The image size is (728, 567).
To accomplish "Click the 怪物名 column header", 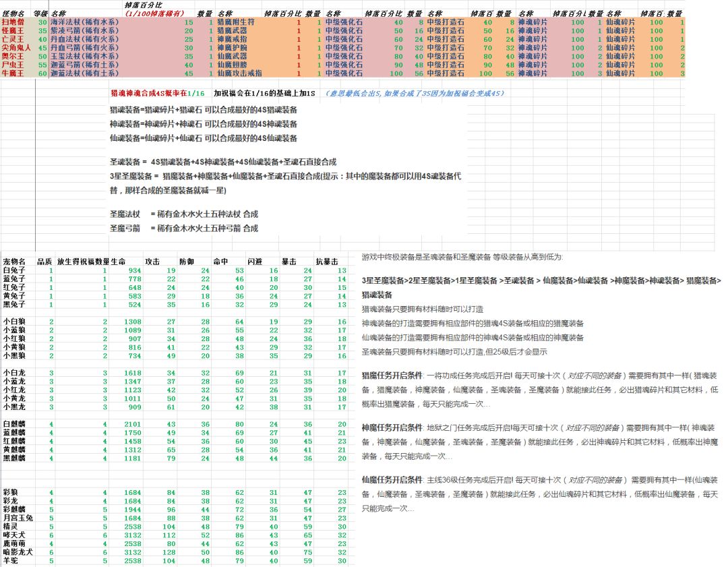I will [x=13, y=14].
